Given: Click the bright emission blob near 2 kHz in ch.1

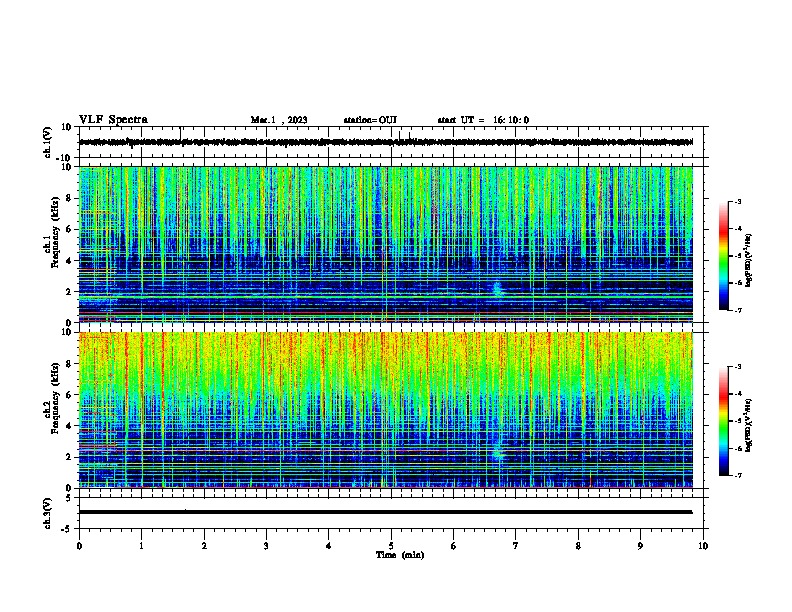Looking at the screenshot, I should click(x=498, y=289).
